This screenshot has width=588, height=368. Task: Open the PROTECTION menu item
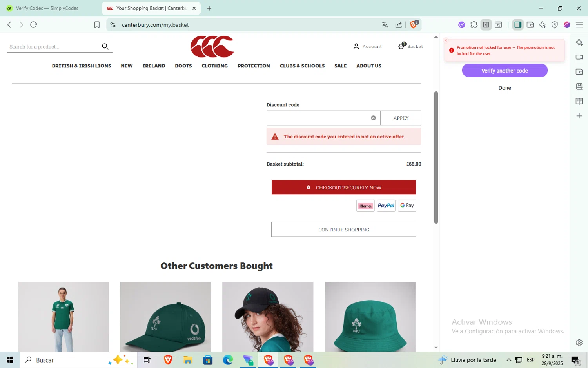(x=254, y=66)
